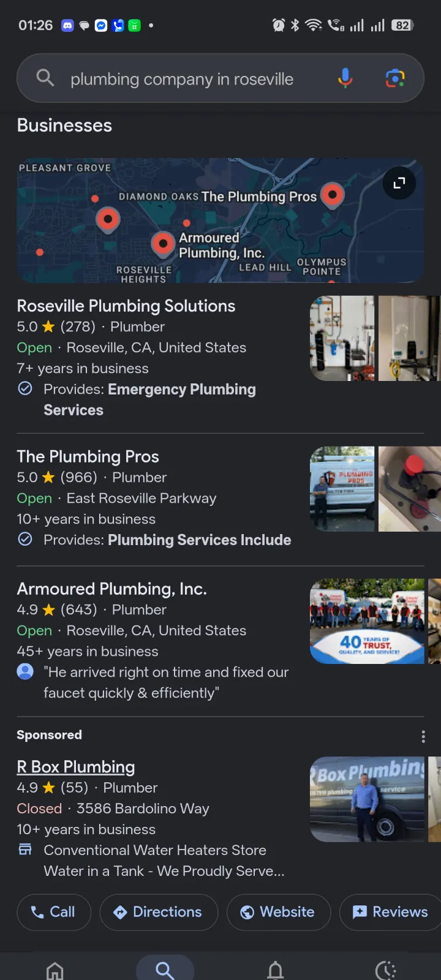The height and width of the screenshot is (980, 441).
Task: Open the R Box Plumbing sponsored link
Action: [x=76, y=767]
